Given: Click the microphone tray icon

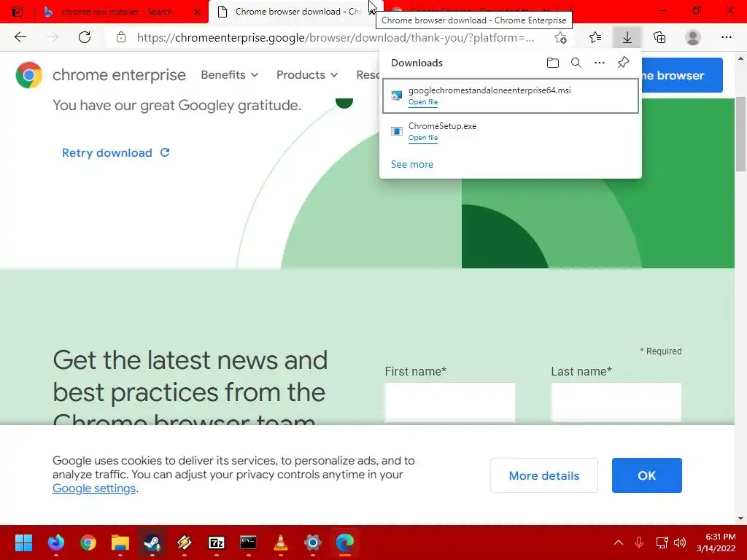Looking at the screenshot, I should coord(639,542).
